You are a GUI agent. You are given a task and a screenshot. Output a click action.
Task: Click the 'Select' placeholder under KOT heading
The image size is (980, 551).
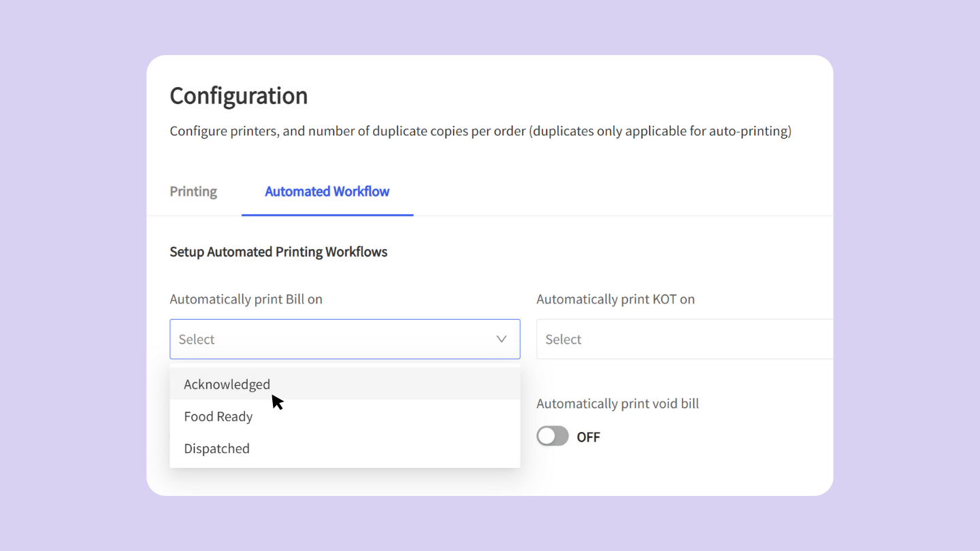[563, 339]
